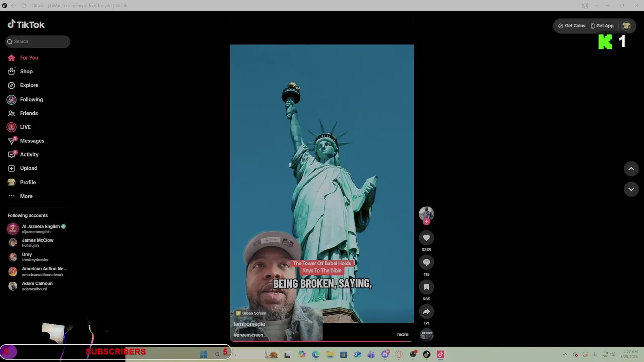644x362 pixels.
Task: Open the Shop page
Action: 26,71
